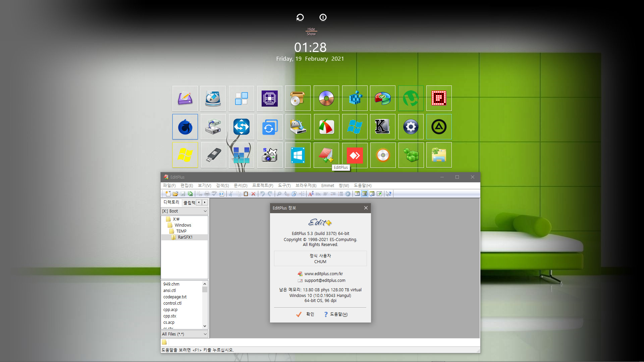Launch the blue registry cubes tile

[x=355, y=99]
